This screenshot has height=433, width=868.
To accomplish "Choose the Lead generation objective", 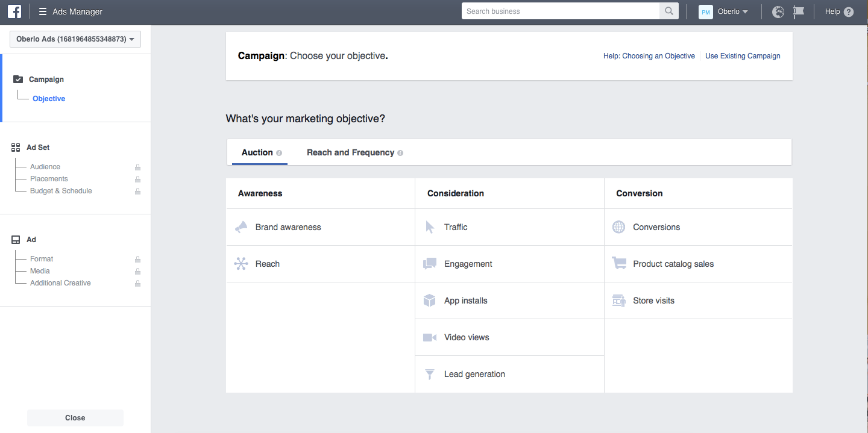I will click(509, 374).
